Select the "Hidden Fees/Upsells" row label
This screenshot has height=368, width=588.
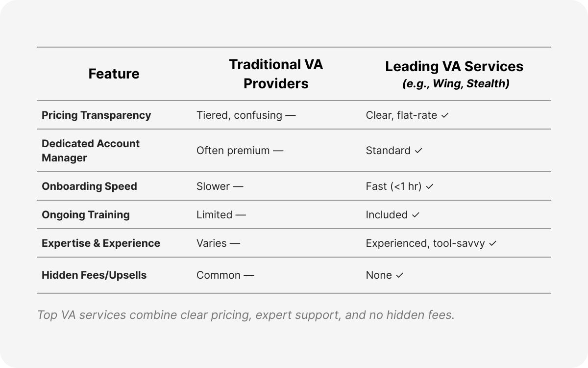(94, 275)
